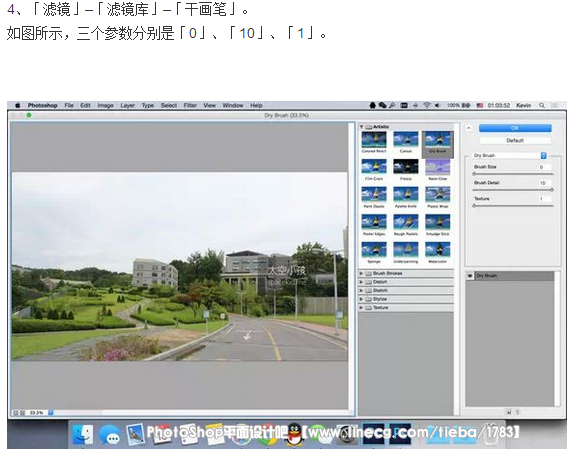Open the File menu
This screenshot has width=570, height=449.
click(x=69, y=105)
